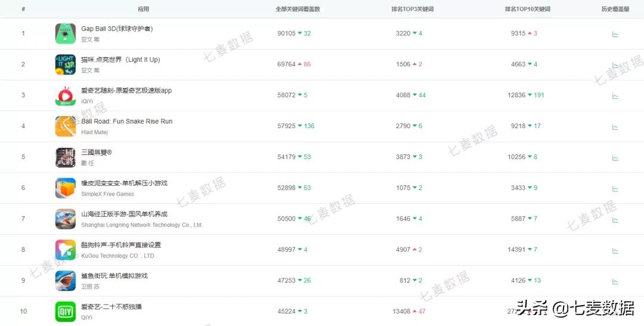Open 山海经正版手游-国风单机养成 title link
Image resolution: width=644 pixels, height=326 pixels.
coord(124,214)
